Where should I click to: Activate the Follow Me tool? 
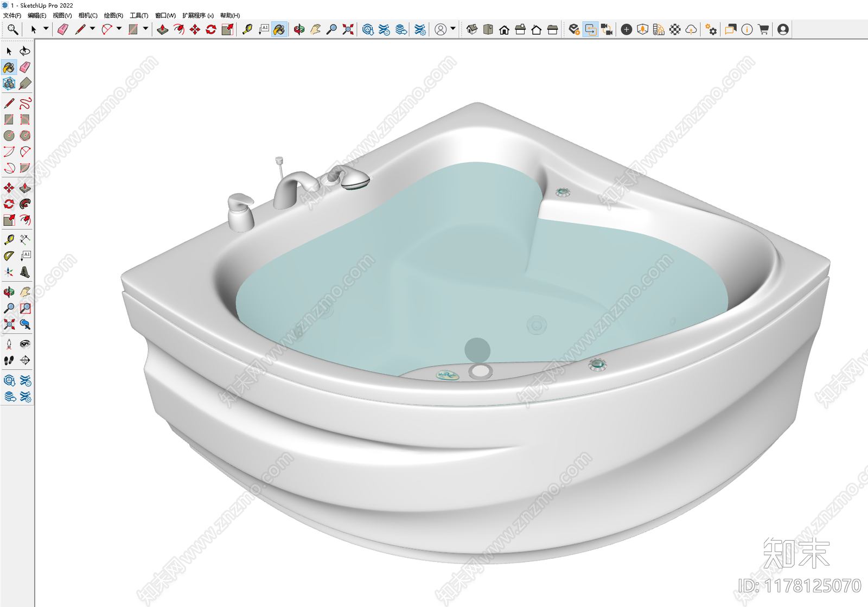(25, 204)
